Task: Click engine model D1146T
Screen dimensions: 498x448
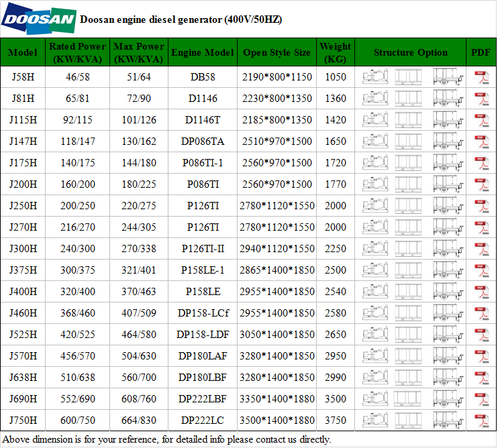Action: tap(203, 120)
